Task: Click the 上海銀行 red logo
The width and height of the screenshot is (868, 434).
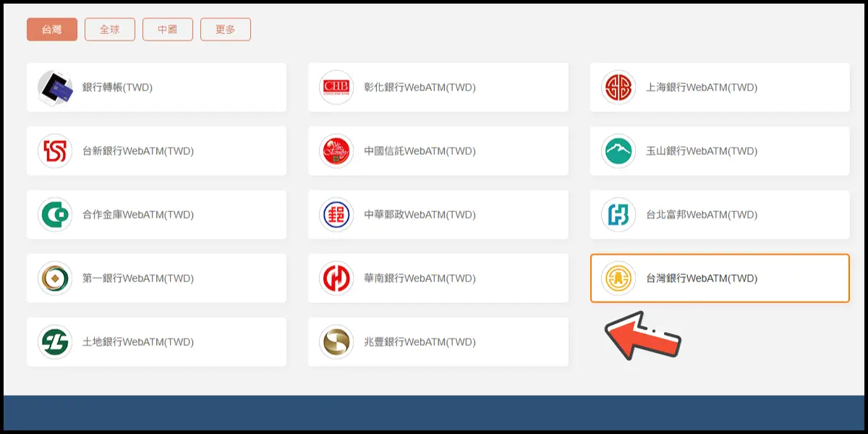Action: coord(618,88)
